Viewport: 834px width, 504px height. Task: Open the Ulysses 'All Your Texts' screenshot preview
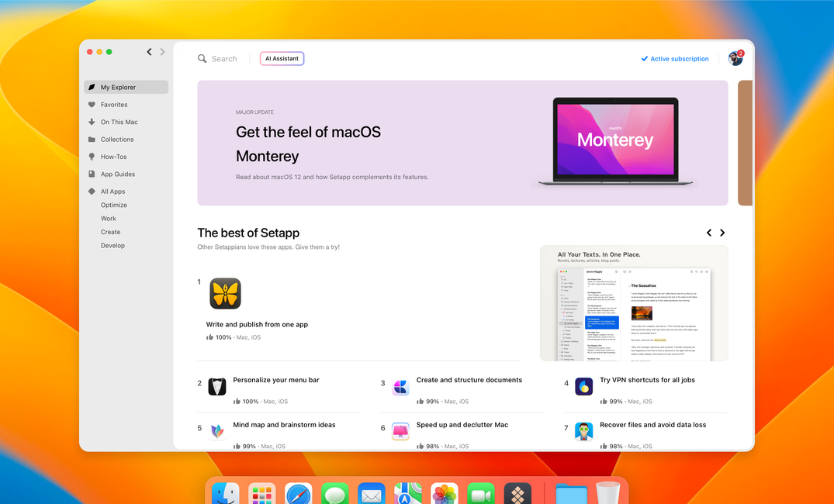tap(634, 303)
